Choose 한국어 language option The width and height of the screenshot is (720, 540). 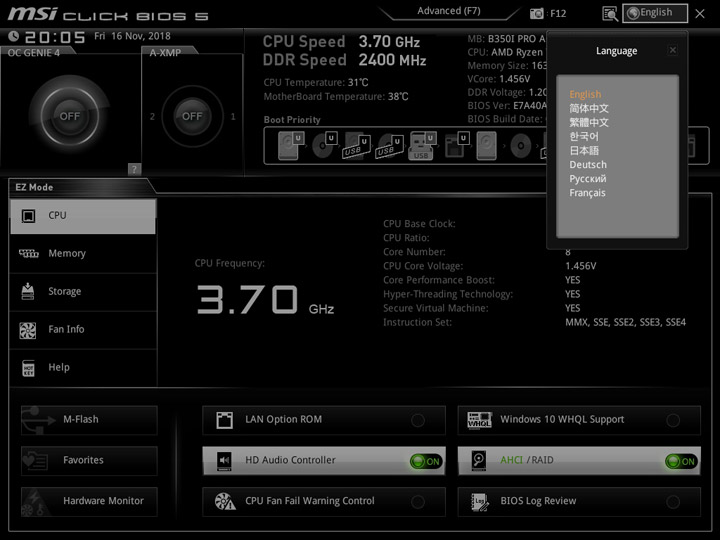click(x=584, y=136)
